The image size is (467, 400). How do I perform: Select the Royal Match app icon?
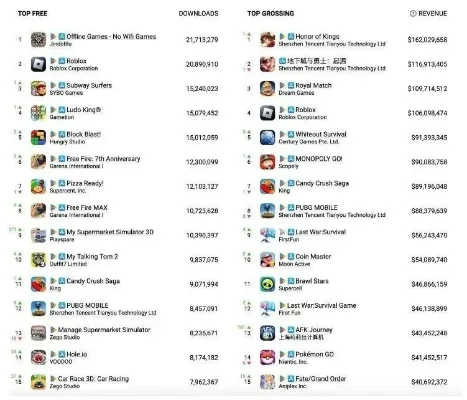[267, 89]
